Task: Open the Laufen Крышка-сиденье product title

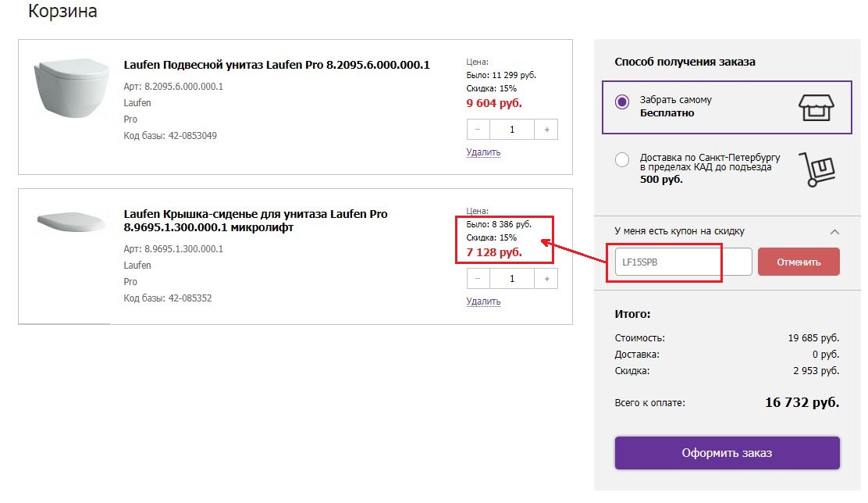Action: tap(255, 220)
